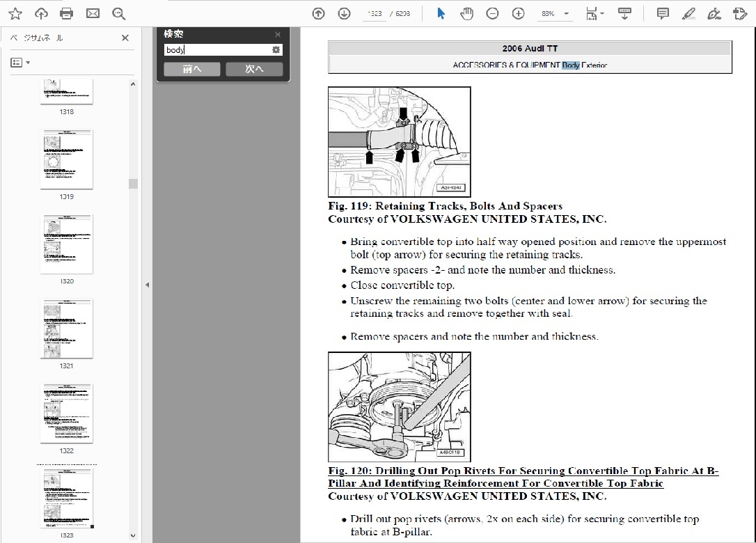This screenshot has width=756, height=543.
Task: Open the fit page dropdown arrow
Action: [x=602, y=13]
